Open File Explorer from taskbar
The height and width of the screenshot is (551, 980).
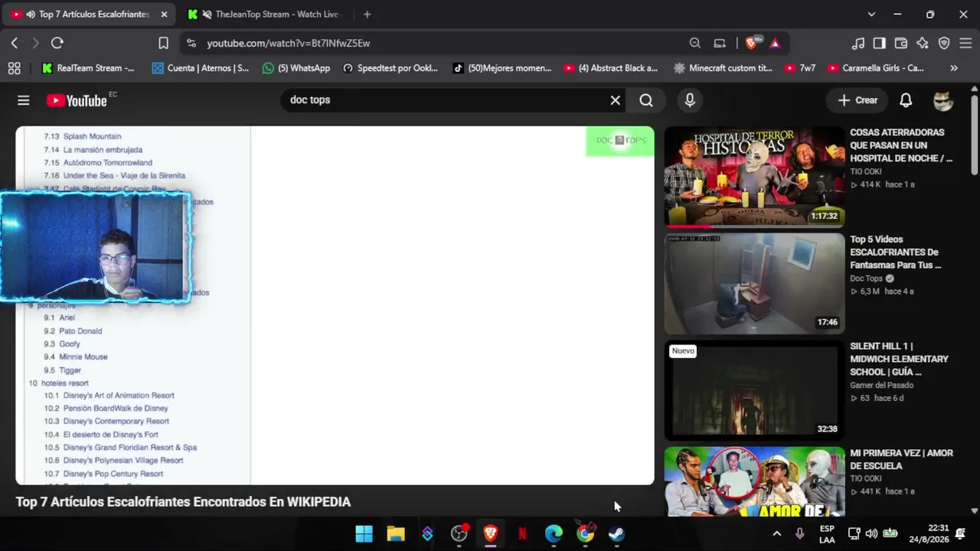pyautogui.click(x=395, y=533)
